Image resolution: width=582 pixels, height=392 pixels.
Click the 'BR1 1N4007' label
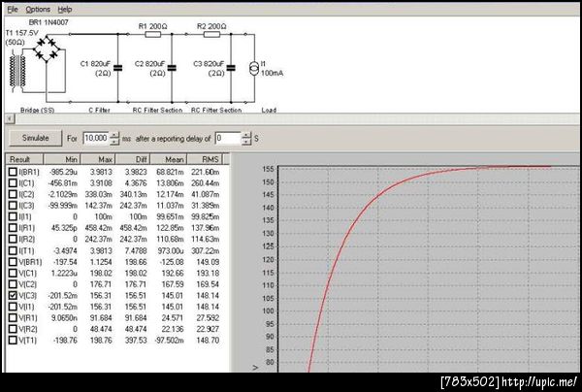[48, 22]
